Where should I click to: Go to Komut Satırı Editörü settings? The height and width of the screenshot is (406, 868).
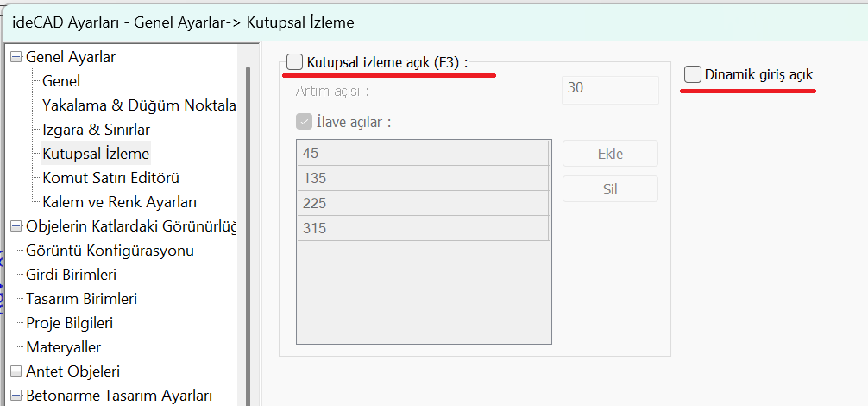[x=110, y=178]
